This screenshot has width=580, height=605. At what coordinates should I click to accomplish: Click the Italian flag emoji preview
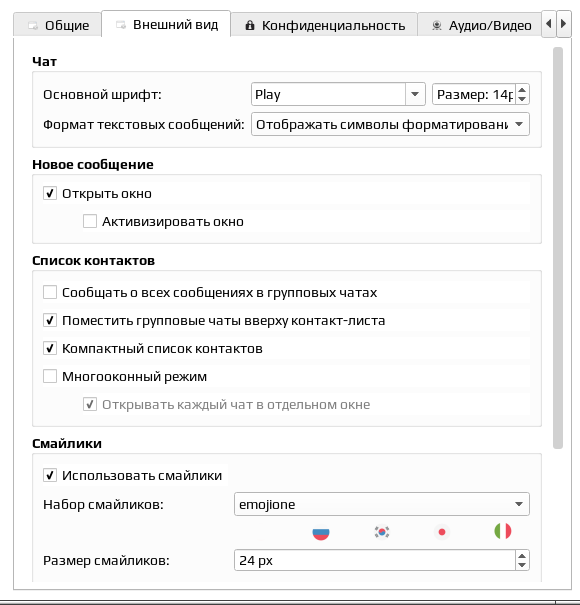[x=503, y=531]
